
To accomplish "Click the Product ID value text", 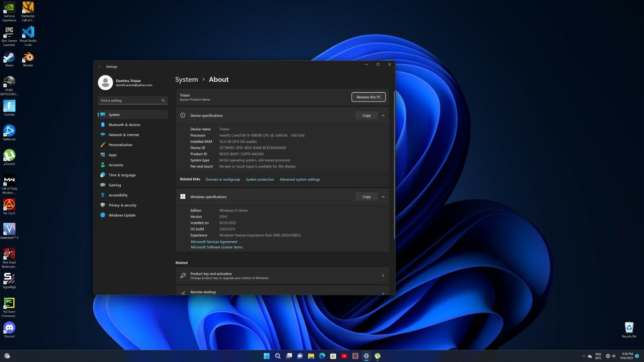I will pyautogui.click(x=241, y=154).
